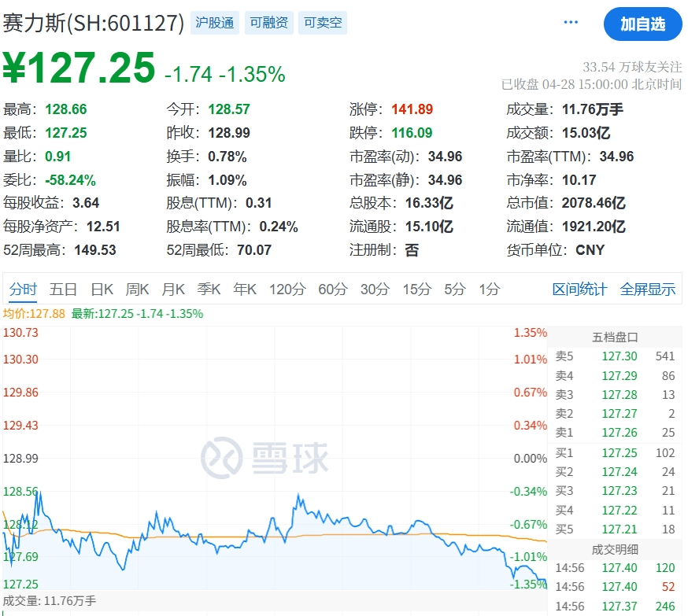This screenshot has width=688, height=616.
Task: Click the 买2 row at 127.24
Action: point(615,472)
